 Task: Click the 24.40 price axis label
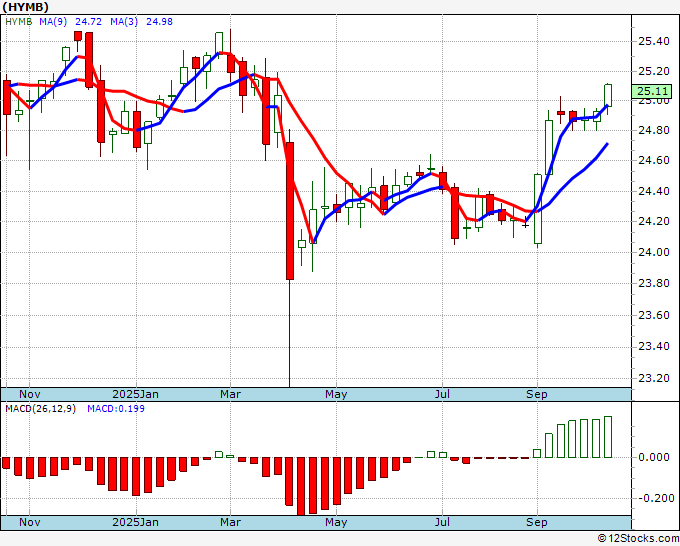coord(654,191)
